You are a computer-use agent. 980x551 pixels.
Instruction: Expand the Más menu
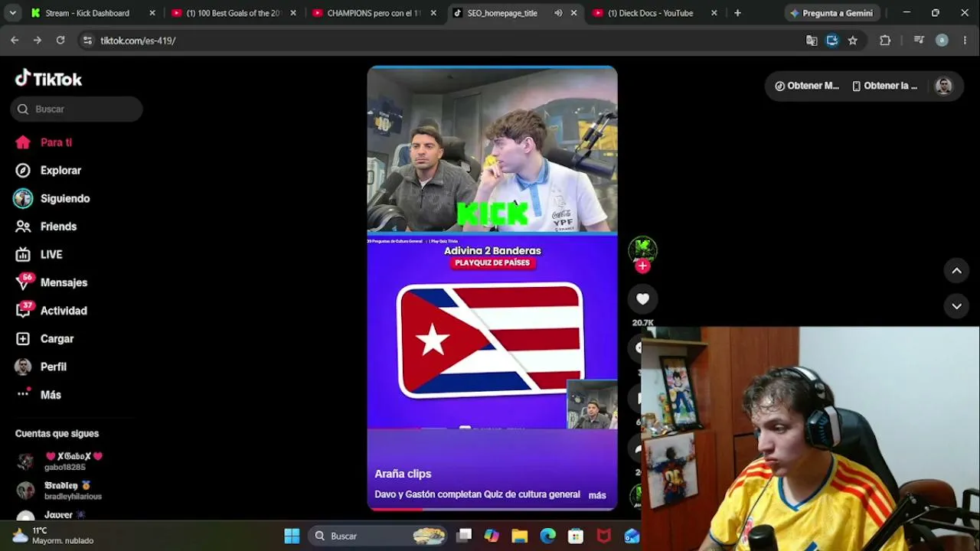click(38, 395)
